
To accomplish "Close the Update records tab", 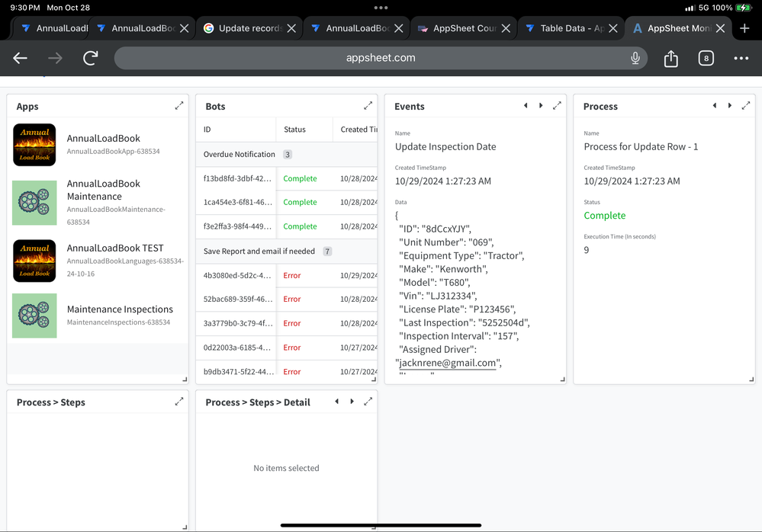I will (291, 28).
